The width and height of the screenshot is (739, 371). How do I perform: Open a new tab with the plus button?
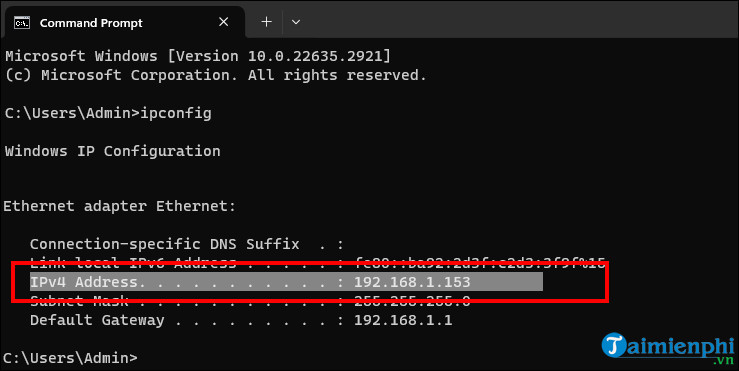pos(266,22)
